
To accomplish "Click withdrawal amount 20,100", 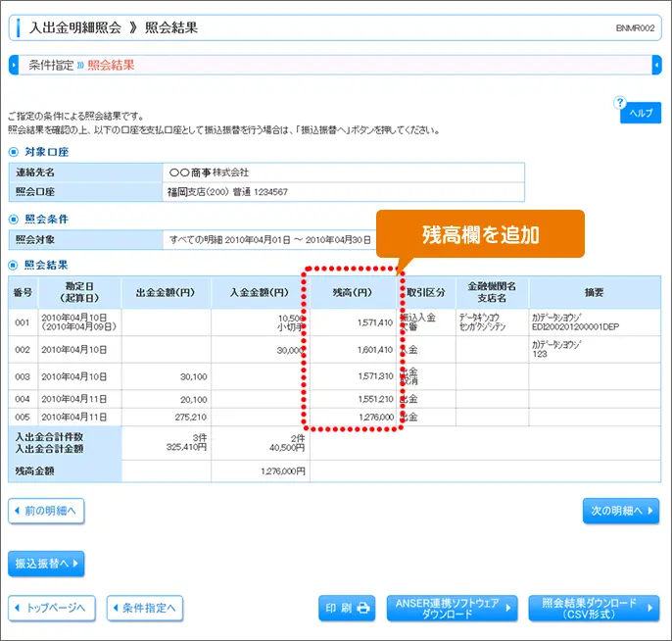I will [193, 400].
